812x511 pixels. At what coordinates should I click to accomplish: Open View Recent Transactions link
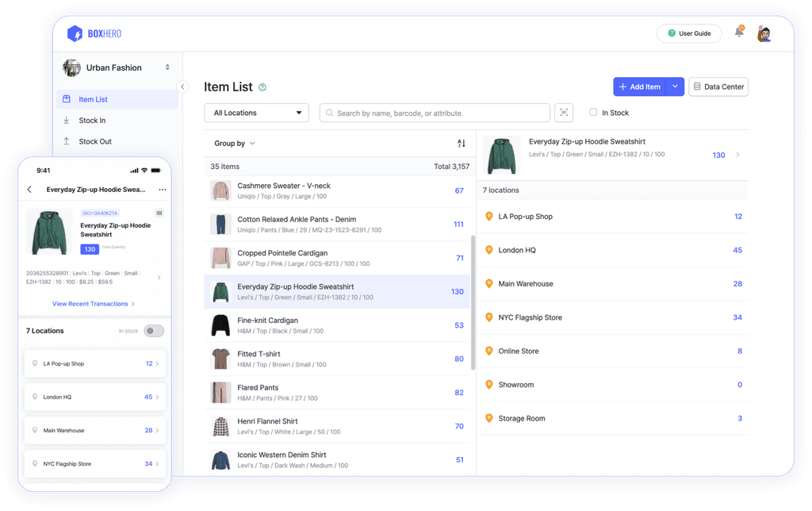point(94,304)
